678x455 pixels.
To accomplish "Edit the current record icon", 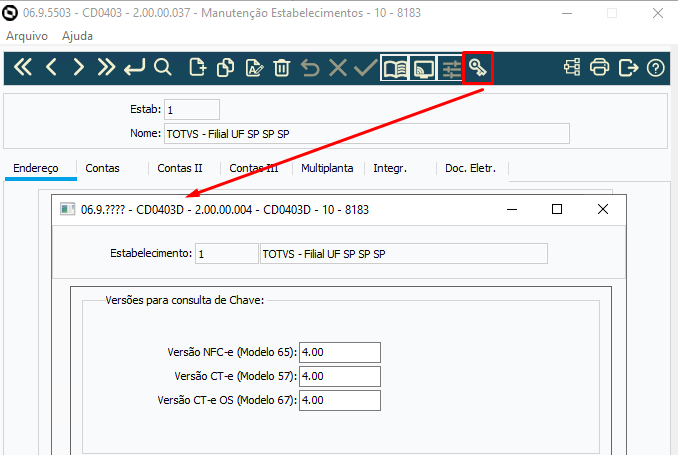I will click(x=254, y=68).
